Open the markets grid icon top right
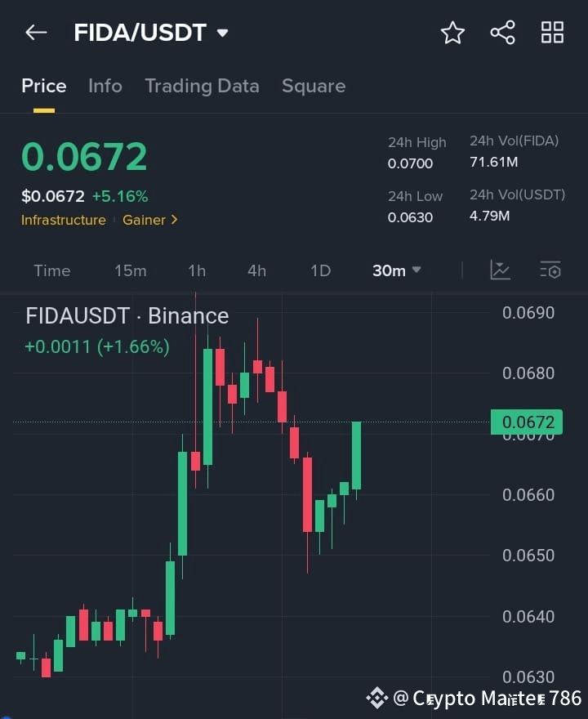The height and width of the screenshot is (719, 588). (552, 33)
